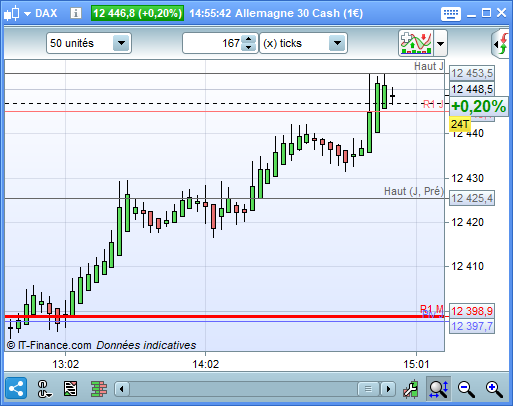This screenshot has height=406, width=513.
Task: Click the Allemagne 30 Cash (1€) title
Action: click(299, 13)
